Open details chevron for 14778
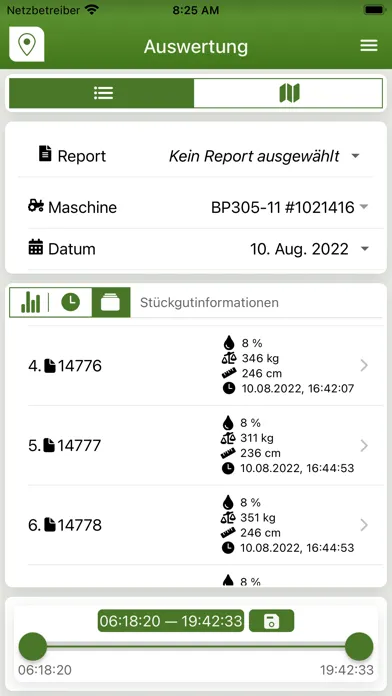This screenshot has height=696, width=392. pos(364,525)
